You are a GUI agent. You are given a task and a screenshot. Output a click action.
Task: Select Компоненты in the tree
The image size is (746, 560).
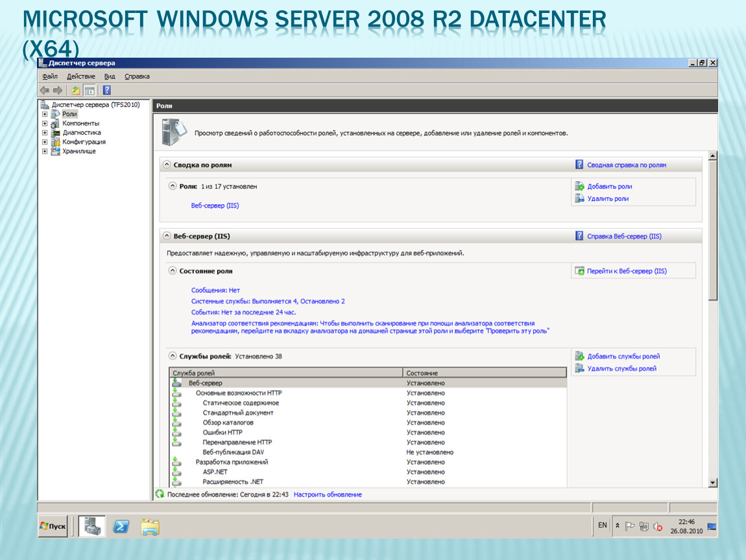click(81, 123)
